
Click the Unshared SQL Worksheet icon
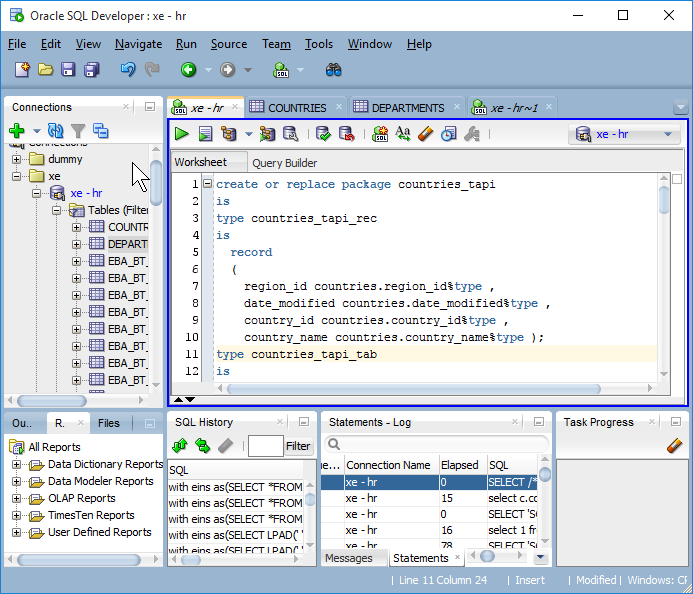coord(380,134)
